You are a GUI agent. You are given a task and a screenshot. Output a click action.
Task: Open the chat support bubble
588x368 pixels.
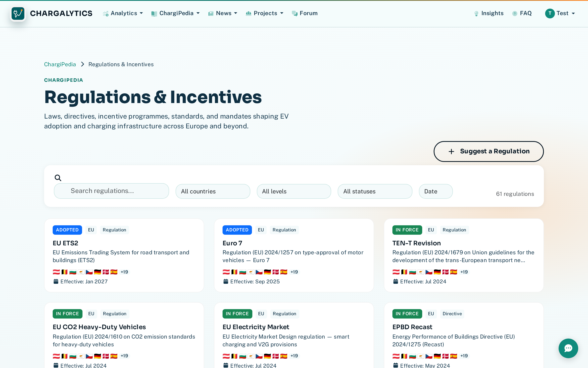coord(568,348)
